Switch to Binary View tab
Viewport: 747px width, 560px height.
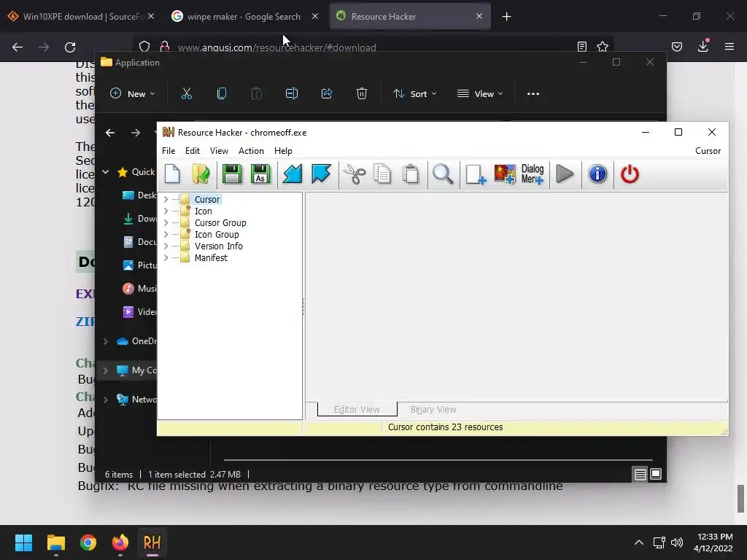click(x=433, y=410)
